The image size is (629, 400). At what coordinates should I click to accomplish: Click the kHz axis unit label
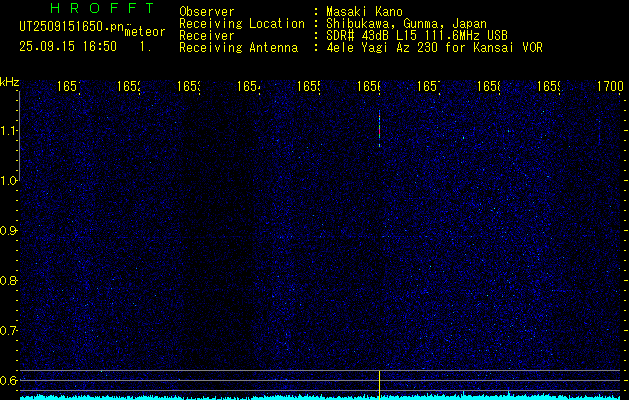[x=9, y=83]
